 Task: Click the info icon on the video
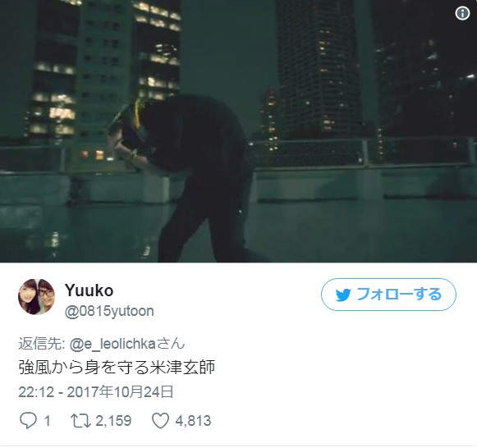[x=462, y=13]
